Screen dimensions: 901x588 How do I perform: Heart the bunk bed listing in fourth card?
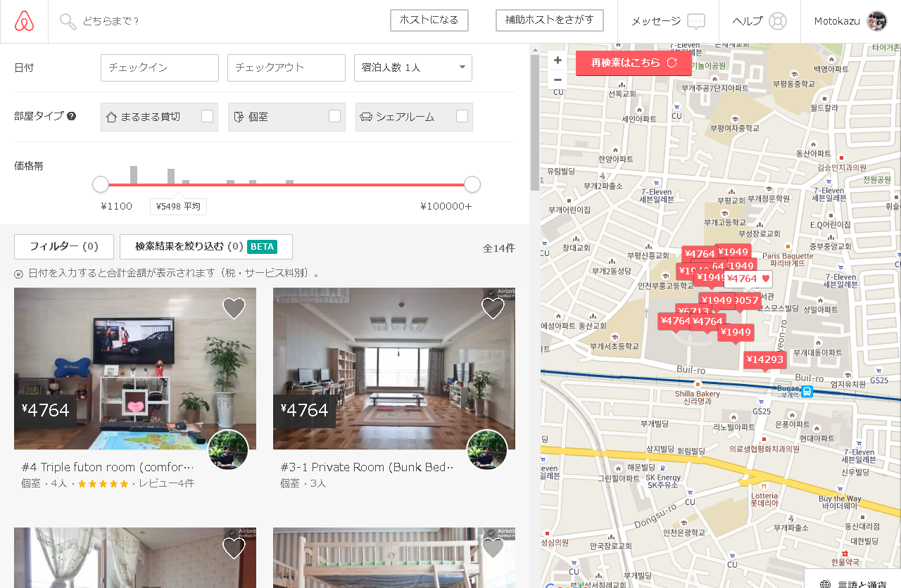tap(493, 547)
